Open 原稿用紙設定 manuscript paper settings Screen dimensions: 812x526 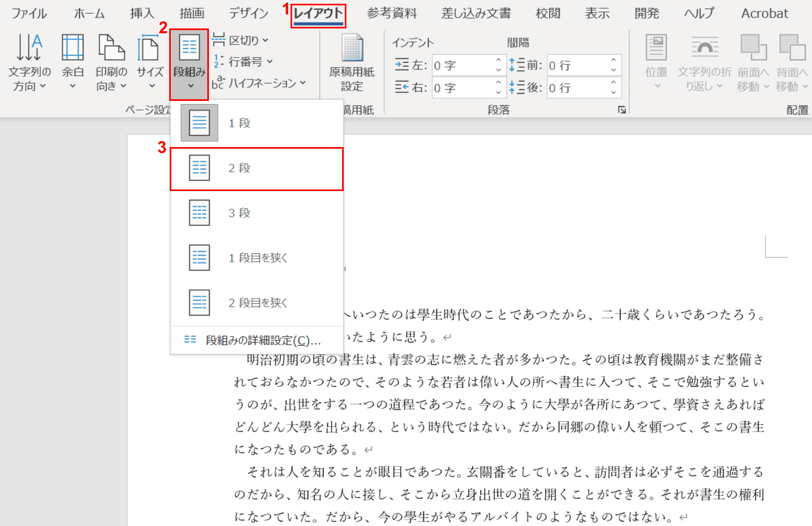tap(352, 62)
